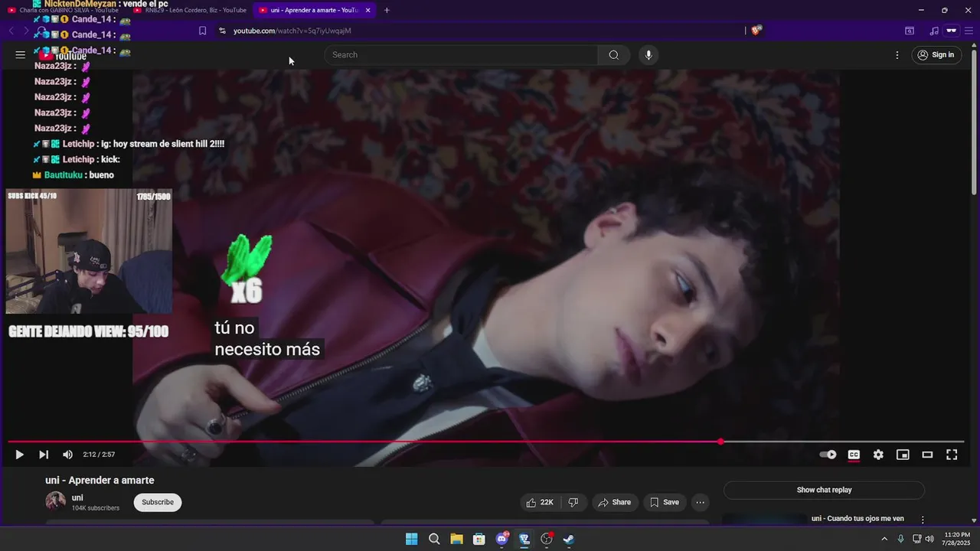Open Microsoft Store from taskbar

coord(479,539)
